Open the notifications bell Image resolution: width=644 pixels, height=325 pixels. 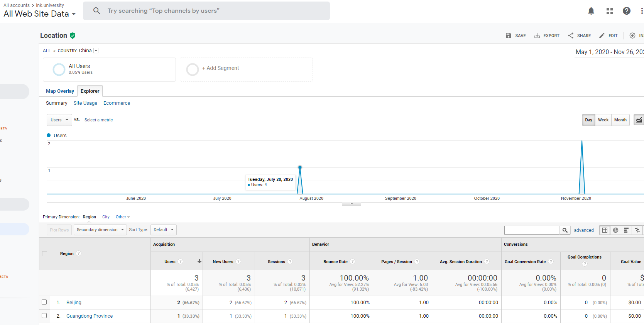coord(591,11)
